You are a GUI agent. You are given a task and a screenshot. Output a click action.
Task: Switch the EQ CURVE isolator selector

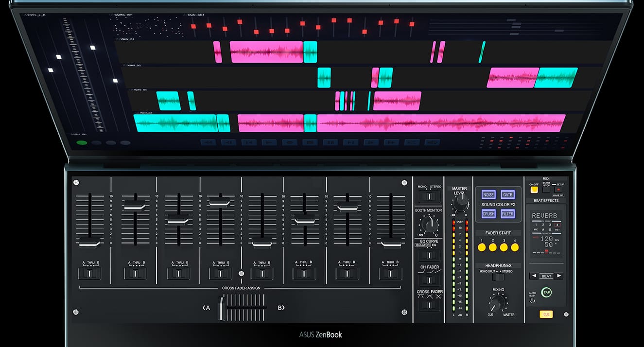coord(429,255)
